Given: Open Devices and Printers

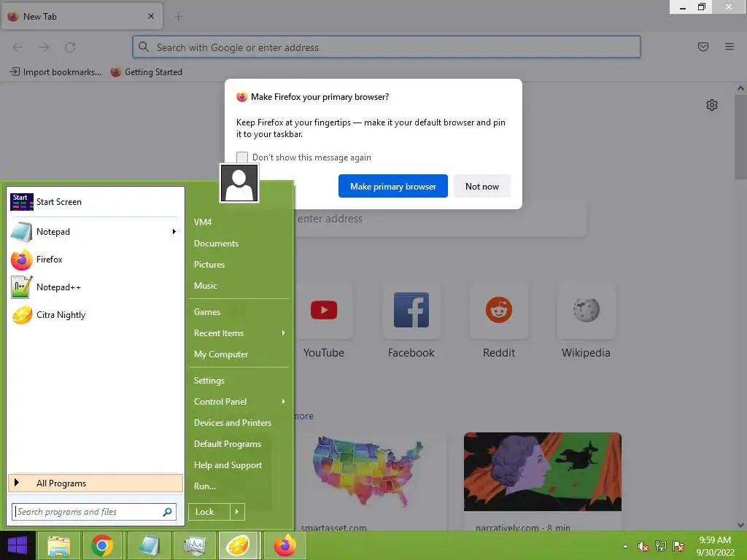Looking at the screenshot, I should point(233,423).
